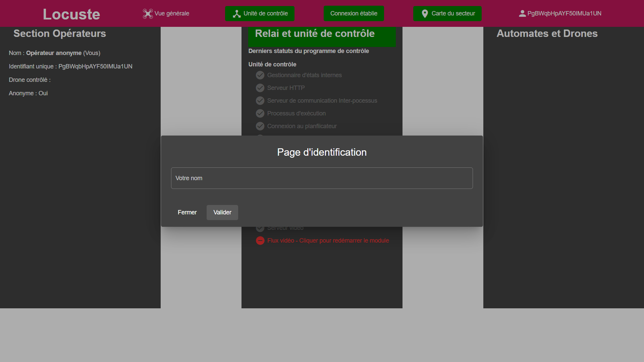Click the Unité de contrôle subsection label
This screenshot has height=362, width=644.
272,64
